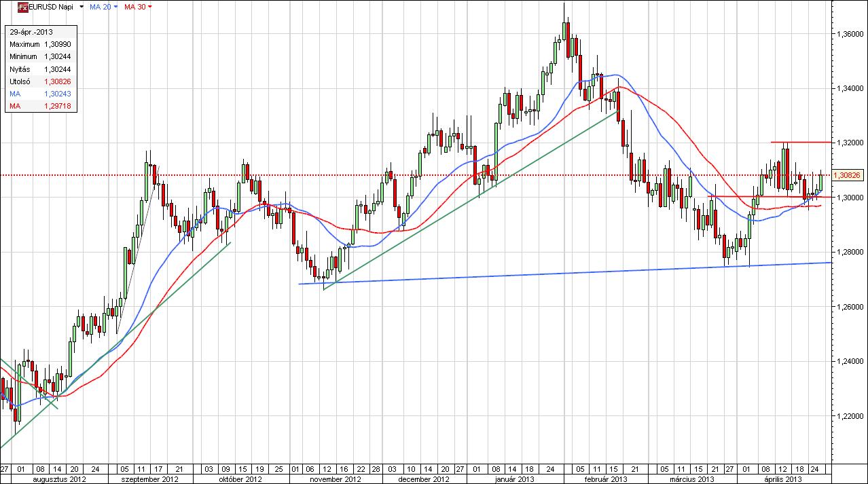Click the 1,28000 price axis label
The width and height of the screenshot is (868, 484).
[850, 252]
